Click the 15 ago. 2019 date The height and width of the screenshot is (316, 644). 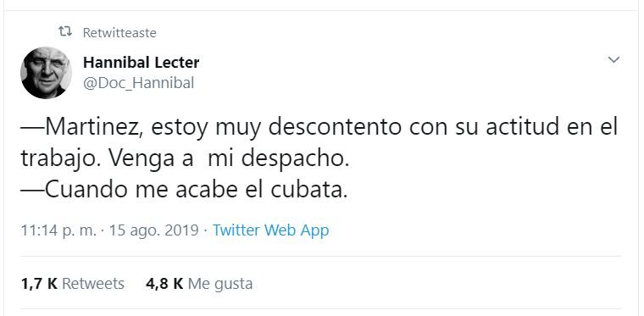153,230
